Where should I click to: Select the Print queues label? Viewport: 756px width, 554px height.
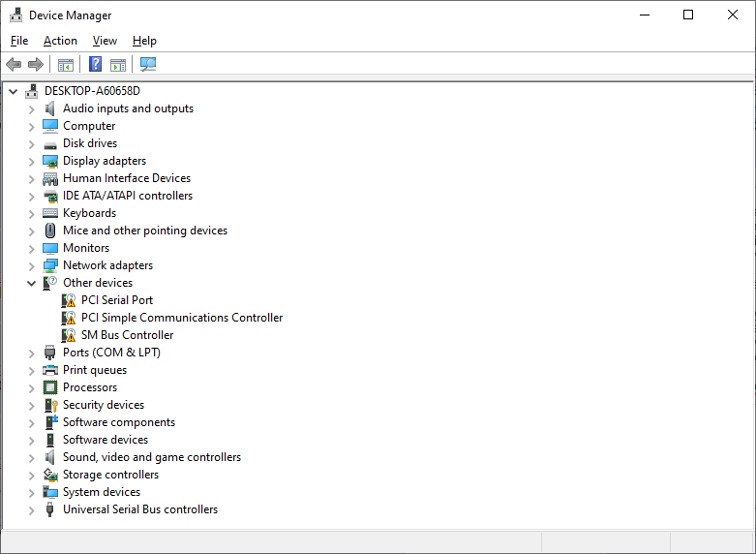pyautogui.click(x=95, y=370)
